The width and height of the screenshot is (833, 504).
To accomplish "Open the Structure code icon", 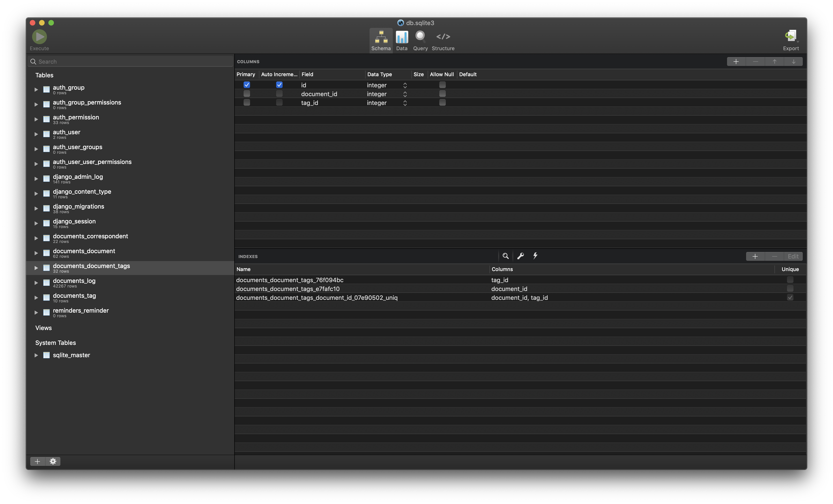I will tap(443, 36).
